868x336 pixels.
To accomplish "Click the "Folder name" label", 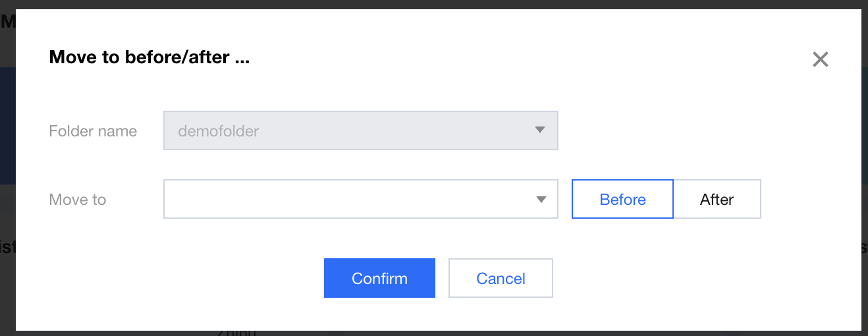I will (93, 131).
